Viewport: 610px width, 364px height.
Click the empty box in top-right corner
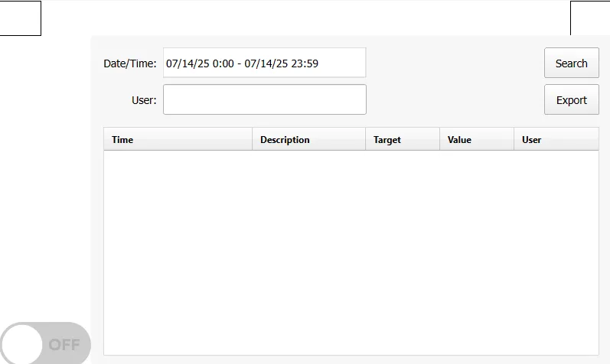point(590,18)
